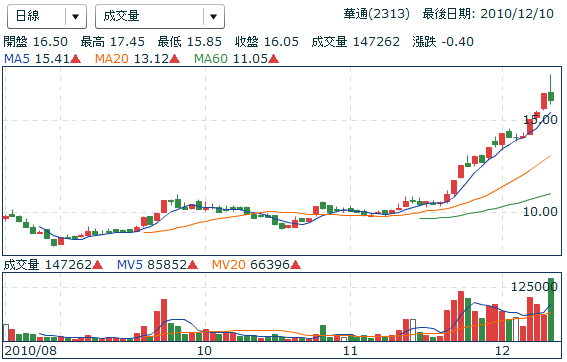
Task: Click the 最後日期: 2010/12/10 text
Action: 488,14
